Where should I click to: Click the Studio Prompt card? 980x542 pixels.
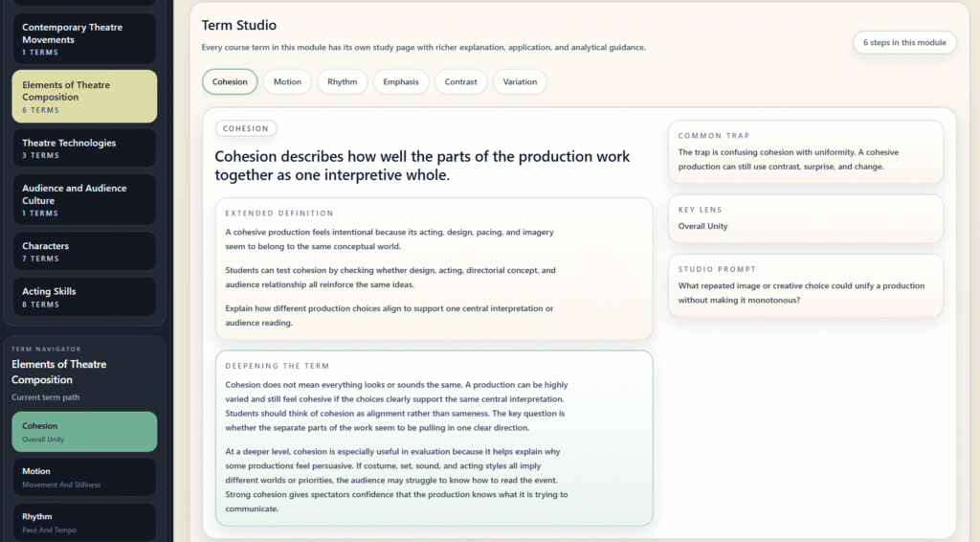click(805, 285)
